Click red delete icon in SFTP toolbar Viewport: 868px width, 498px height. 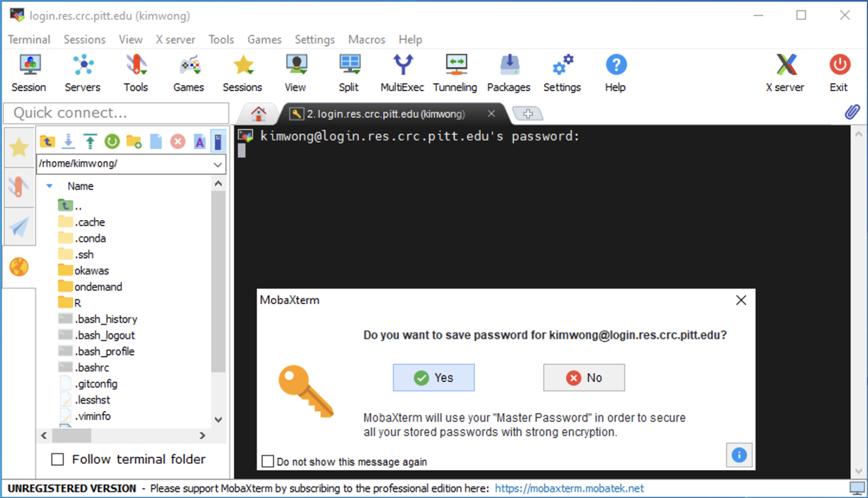coord(178,141)
